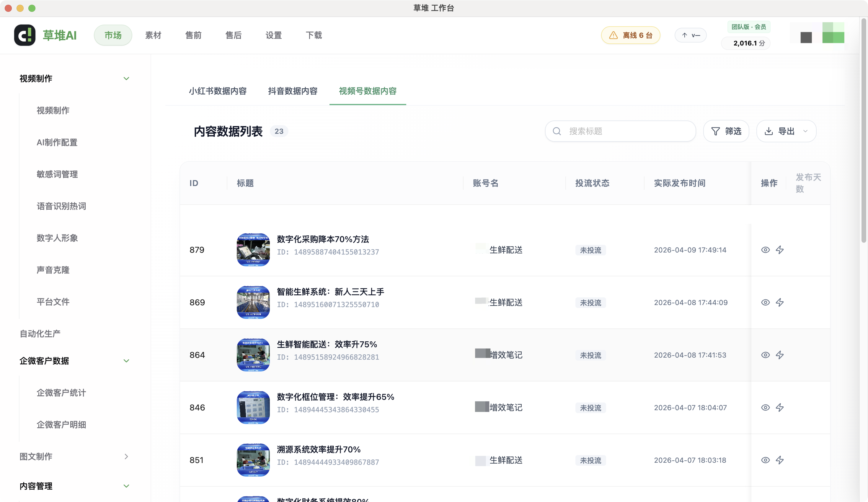View details of row 879 via eye icon

(x=765, y=250)
